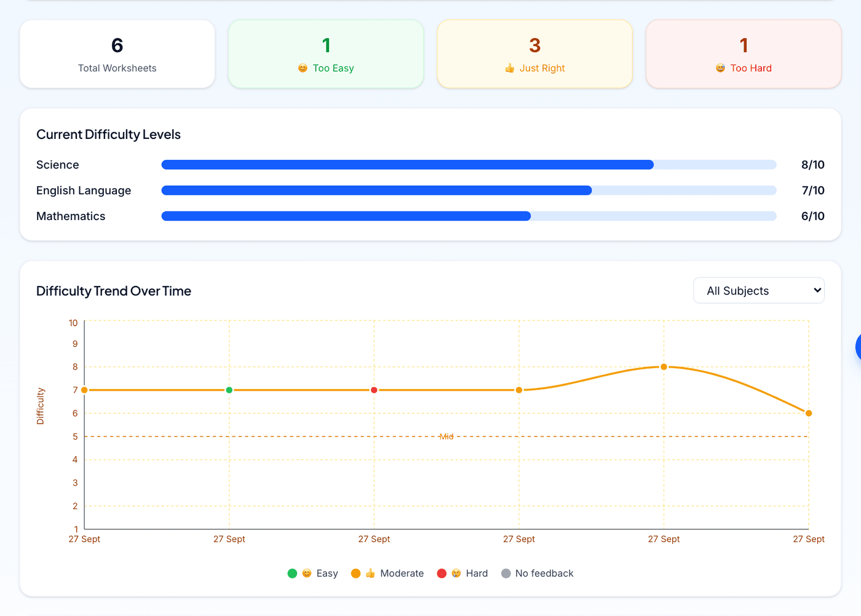Click the Science score 8/10
This screenshot has height=616, width=861.
pos(813,165)
